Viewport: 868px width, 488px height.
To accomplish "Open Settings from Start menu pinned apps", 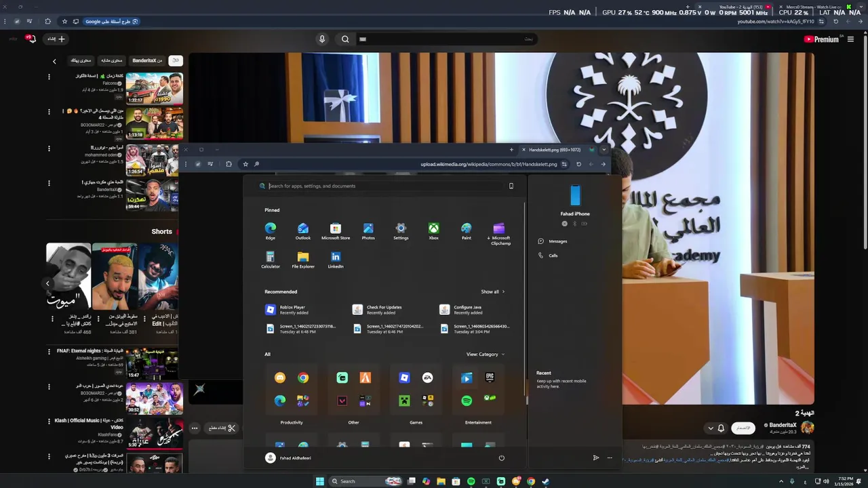I will click(x=401, y=231).
